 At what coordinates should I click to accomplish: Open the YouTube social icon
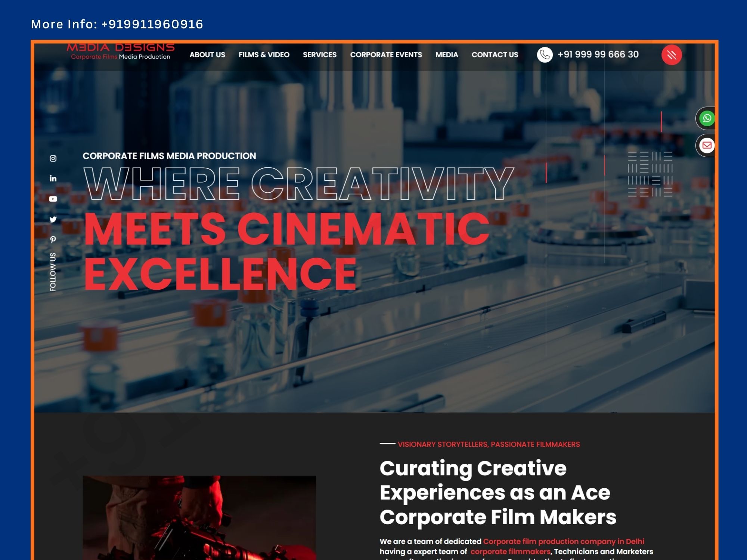pos(53,199)
